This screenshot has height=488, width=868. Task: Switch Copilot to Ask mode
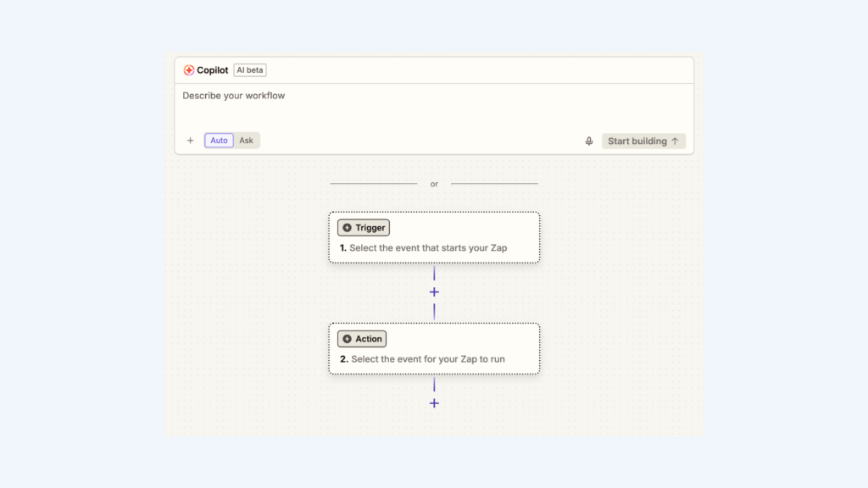click(x=246, y=141)
